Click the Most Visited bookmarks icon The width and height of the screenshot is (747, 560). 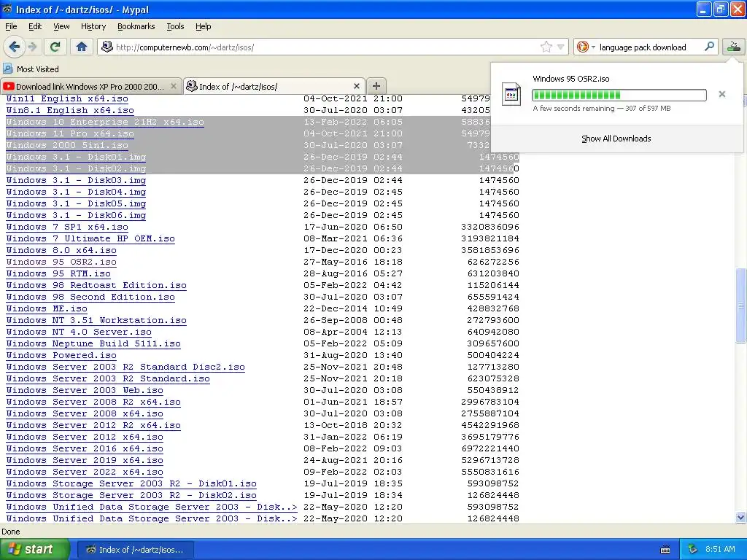pyautogui.click(x=7, y=69)
